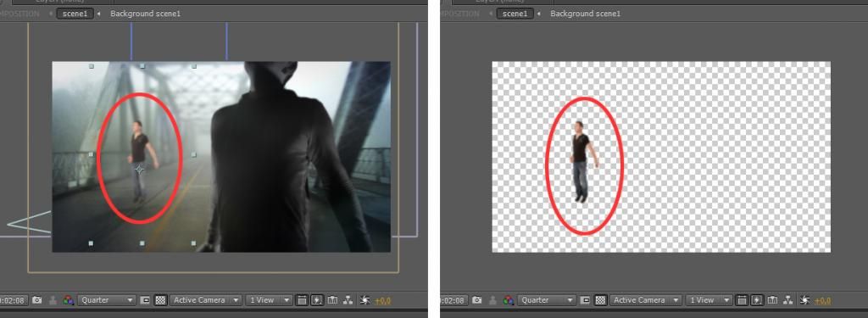Open Active Camera dropdown in left viewer

tap(205, 300)
